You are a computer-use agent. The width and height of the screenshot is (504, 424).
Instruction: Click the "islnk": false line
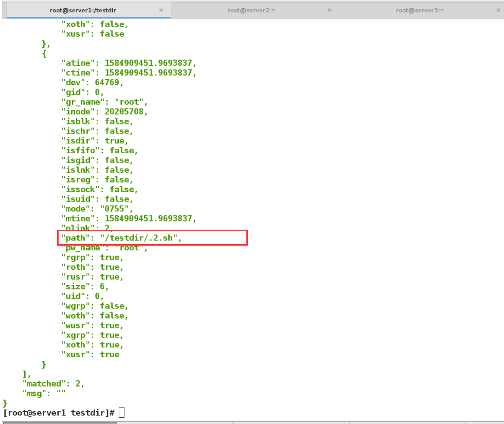97,170
